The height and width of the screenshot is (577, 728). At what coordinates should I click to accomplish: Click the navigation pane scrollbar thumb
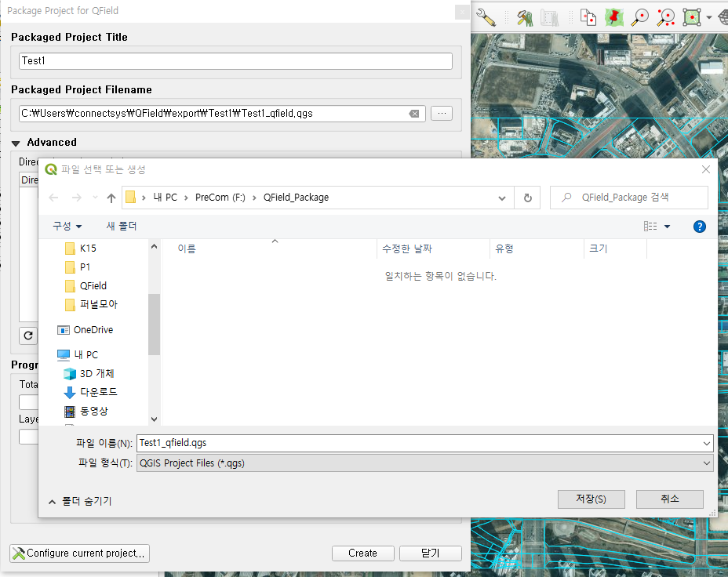(154, 325)
